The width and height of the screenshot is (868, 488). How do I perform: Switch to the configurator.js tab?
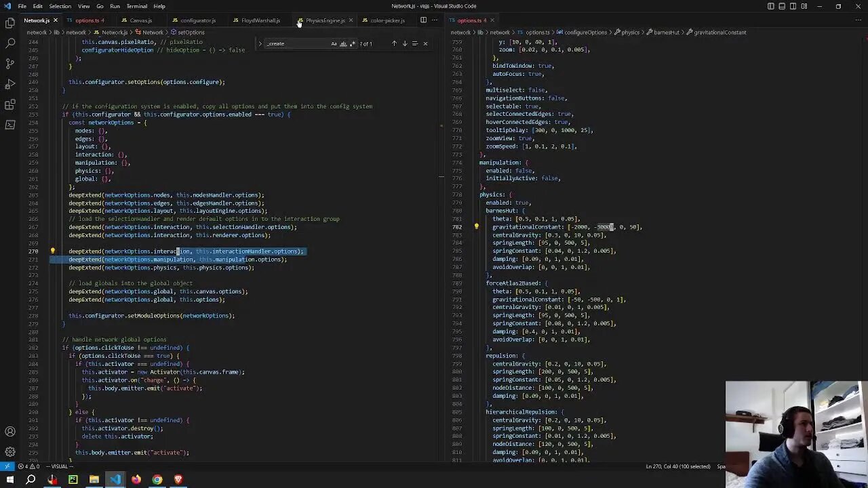click(197, 20)
